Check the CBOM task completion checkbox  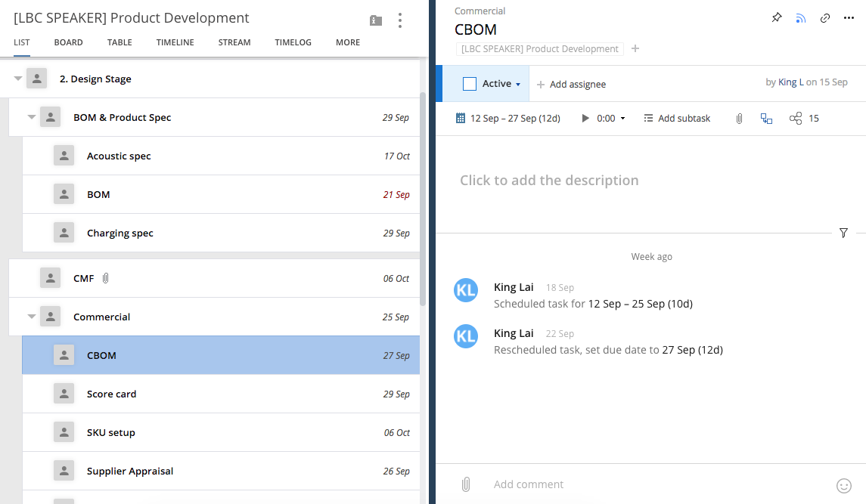pos(470,84)
